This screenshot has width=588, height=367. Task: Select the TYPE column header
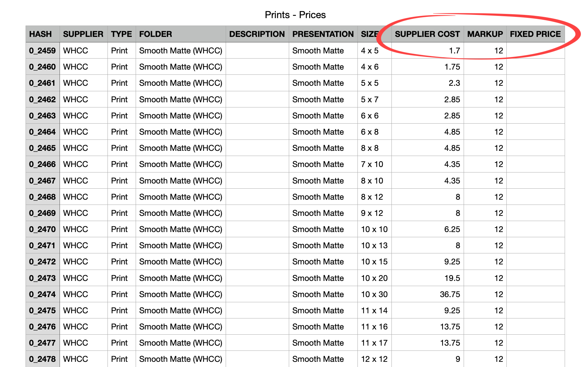click(121, 34)
